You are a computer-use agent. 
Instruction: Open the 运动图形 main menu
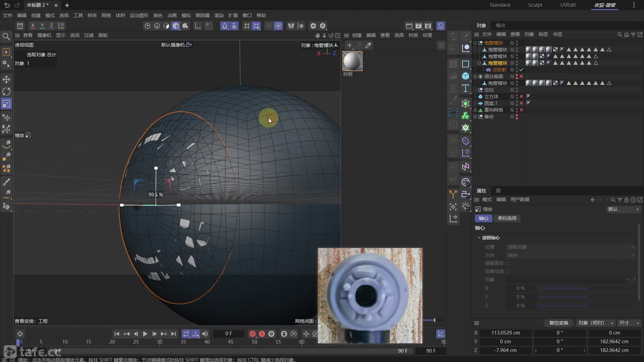tap(139, 15)
